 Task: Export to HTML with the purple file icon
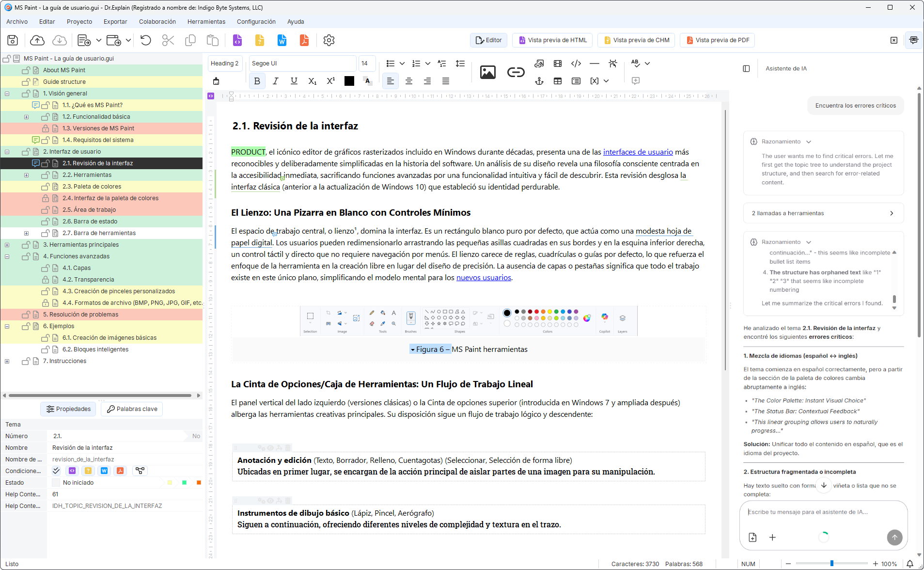(x=237, y=40)
